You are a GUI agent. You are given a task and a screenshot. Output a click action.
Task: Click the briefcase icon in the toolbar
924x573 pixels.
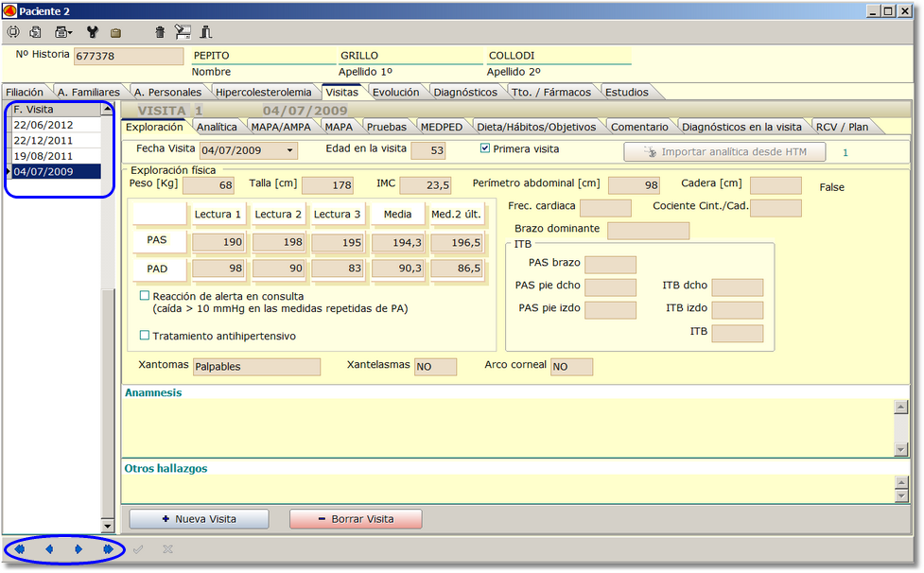coord(115,32)
